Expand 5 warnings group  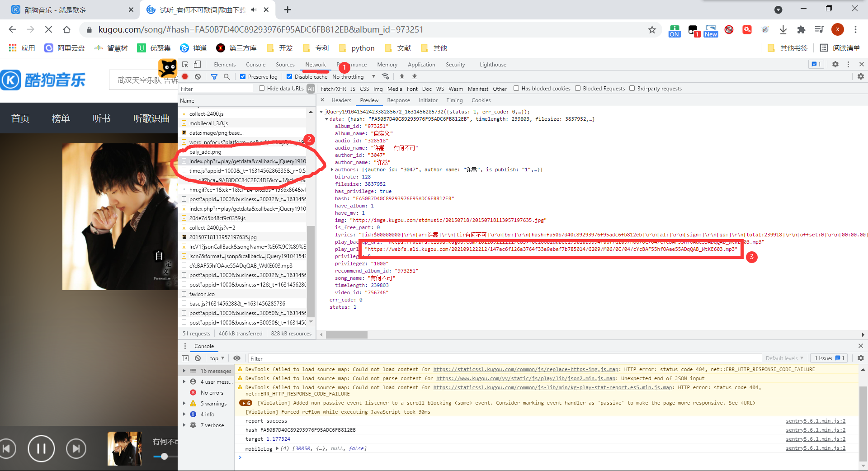[184, 404]
